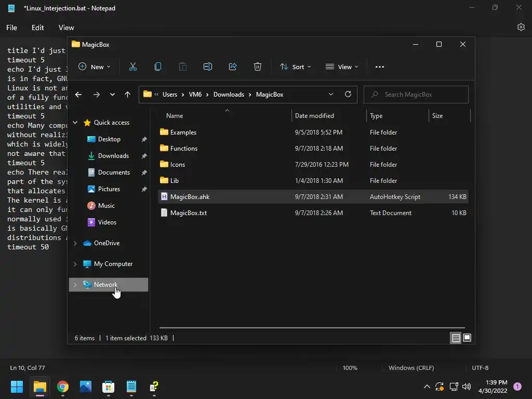Switch to details view layout icon
The image size is (532, 399).
pos(456,338)
